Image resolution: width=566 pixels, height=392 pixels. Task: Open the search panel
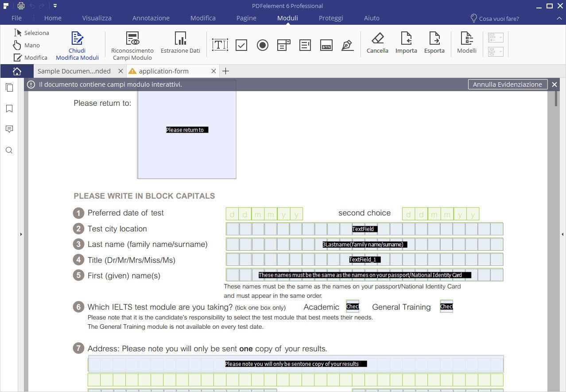click(x=9, y=150)
